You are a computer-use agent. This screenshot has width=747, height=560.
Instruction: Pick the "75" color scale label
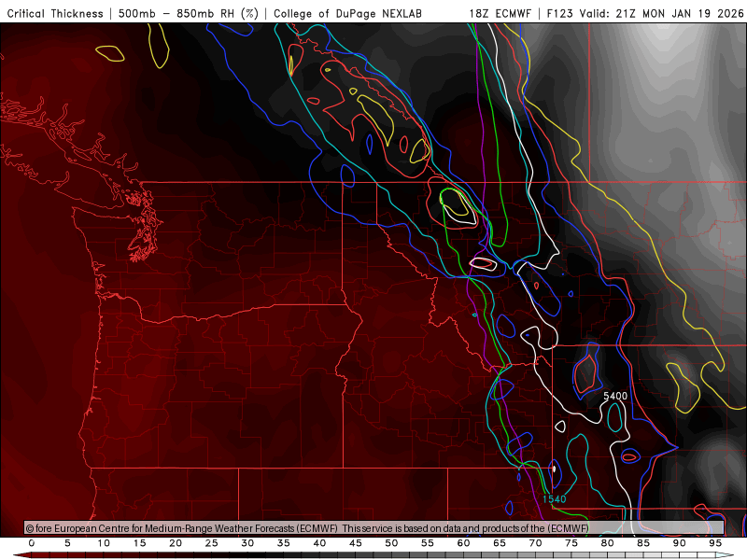[571, 543]
